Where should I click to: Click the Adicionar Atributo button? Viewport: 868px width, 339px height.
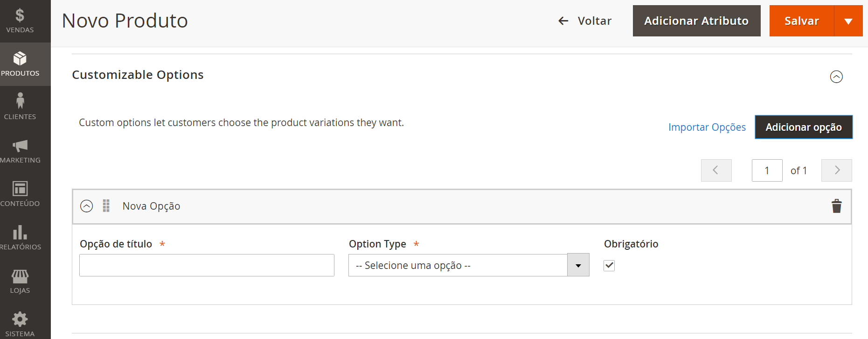696,21
